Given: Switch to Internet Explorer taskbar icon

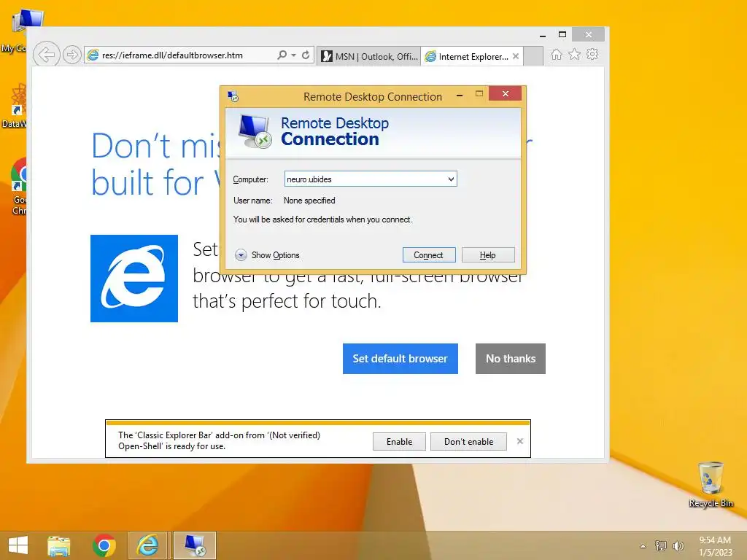Looking at the screenshot, I should point(148,545).
